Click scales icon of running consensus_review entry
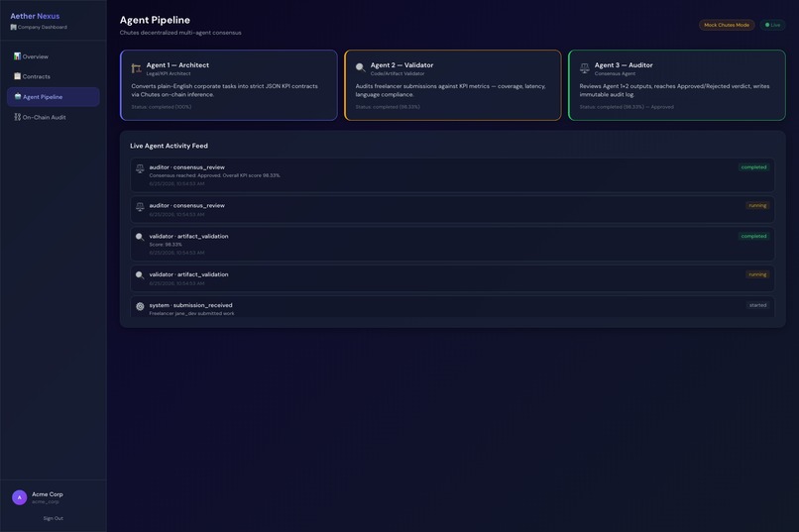The width and height of the screenshot is (799, 532). pos(140,207)
